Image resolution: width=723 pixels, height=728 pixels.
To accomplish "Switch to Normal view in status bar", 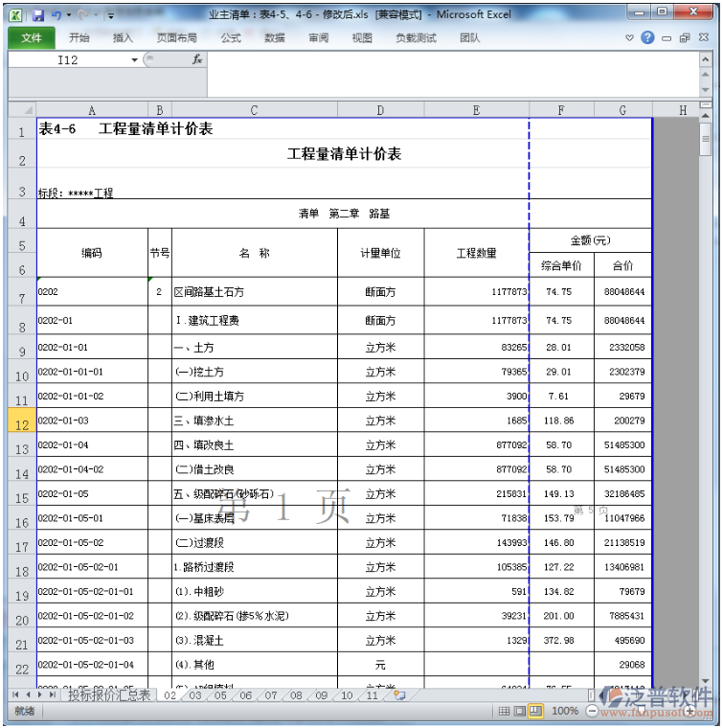I will [x=504, y=712].
